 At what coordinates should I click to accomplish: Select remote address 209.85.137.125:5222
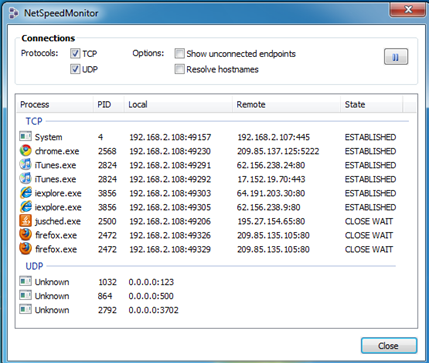278,151
